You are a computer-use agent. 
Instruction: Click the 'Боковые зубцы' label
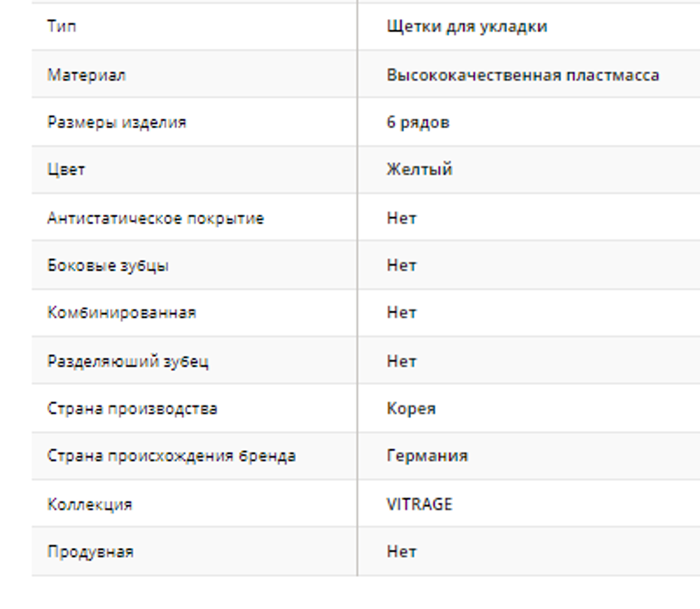coord(108,265)
